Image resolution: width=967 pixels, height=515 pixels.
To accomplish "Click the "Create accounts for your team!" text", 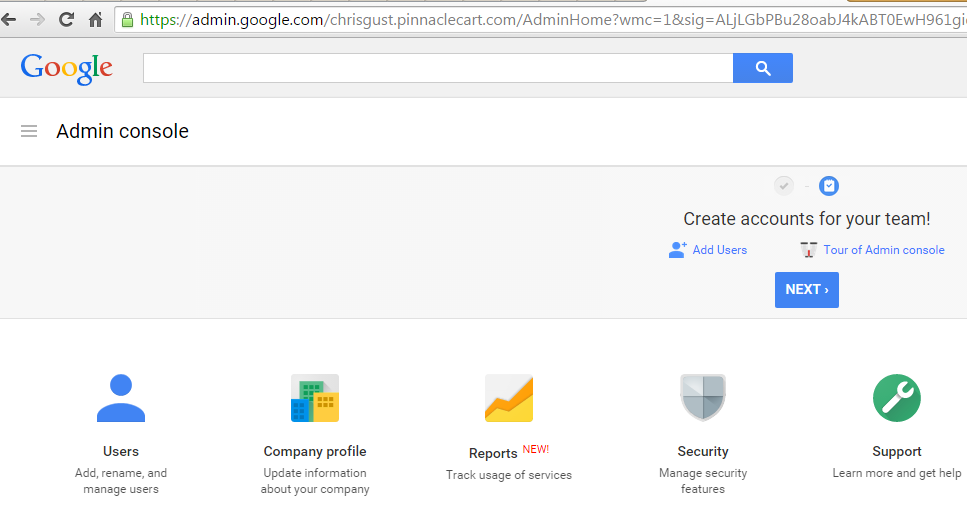I will pos(807,219).
